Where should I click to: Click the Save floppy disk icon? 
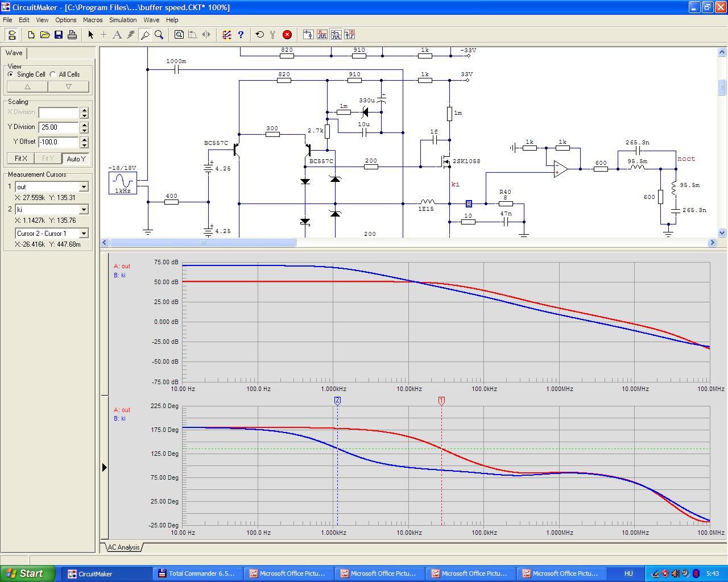(59, 35)
